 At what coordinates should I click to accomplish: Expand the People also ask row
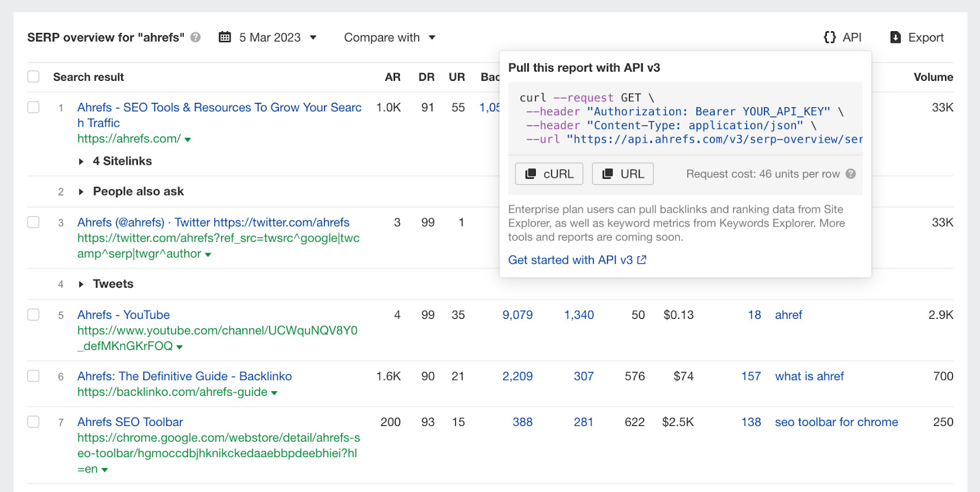pyautogui.click(x=81, y=192)
